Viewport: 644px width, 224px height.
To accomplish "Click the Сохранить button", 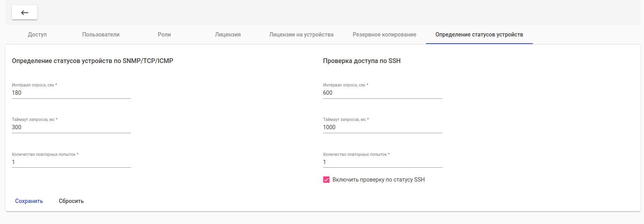I will coord(29,201).
